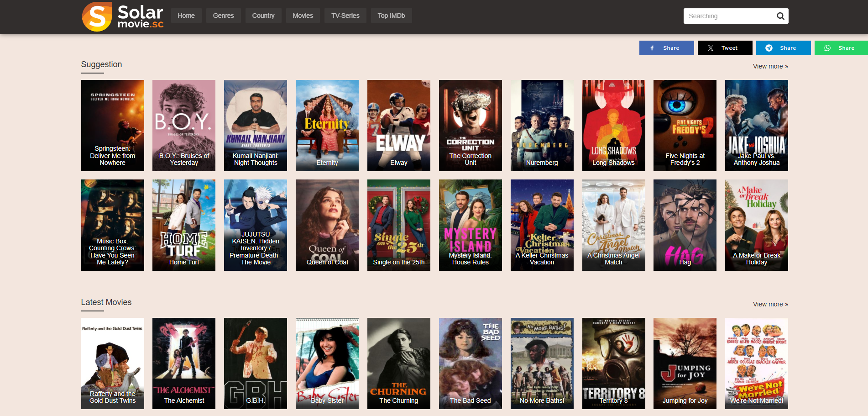Open the Movies section

point(303,16)
